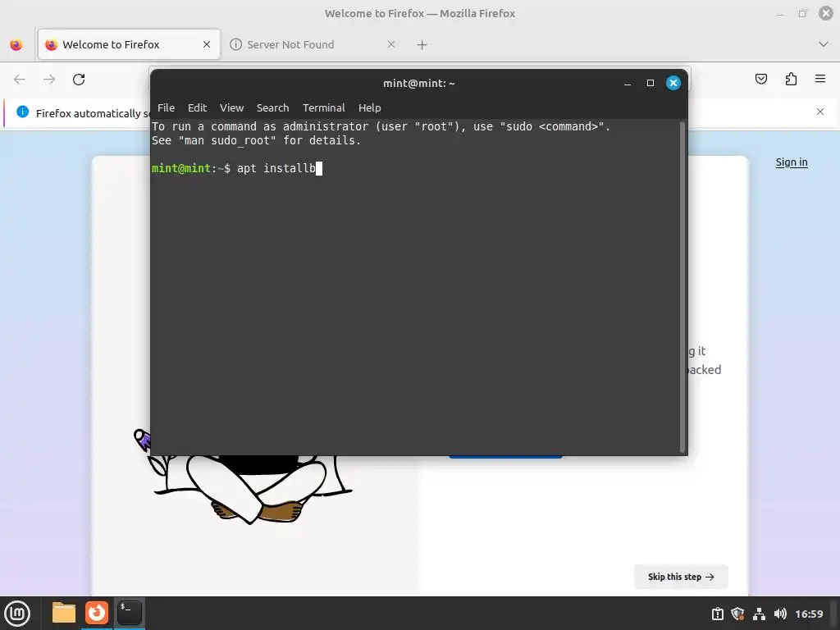This screenshot has height=630, width=840.
Task: Open the volume speaker tray icon
Action: click(780, 614)
